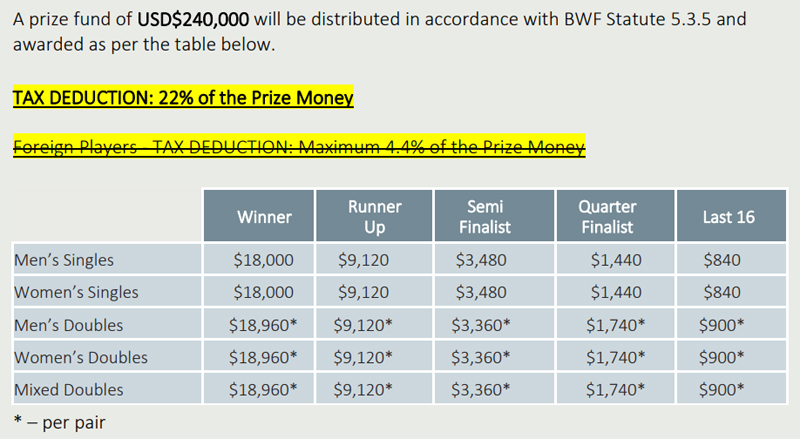Click the struck-through Foreign Players tax line
Viewport: 800px width, 439px height.
tap(298, 147)
